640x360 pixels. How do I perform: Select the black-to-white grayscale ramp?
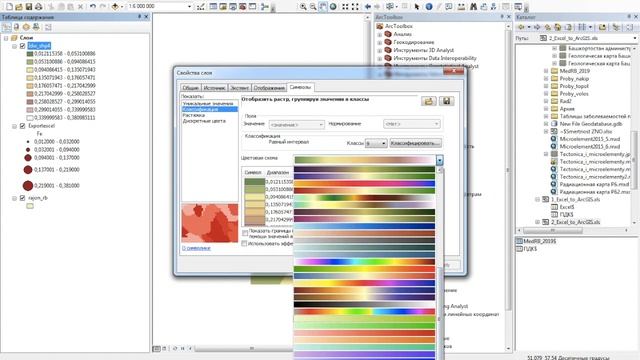click(x=364, y=304)
